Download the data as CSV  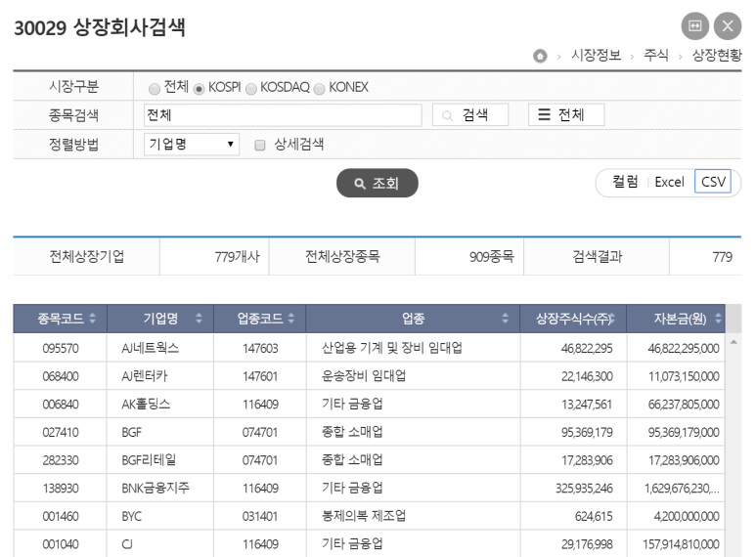[x=713, y=182]
